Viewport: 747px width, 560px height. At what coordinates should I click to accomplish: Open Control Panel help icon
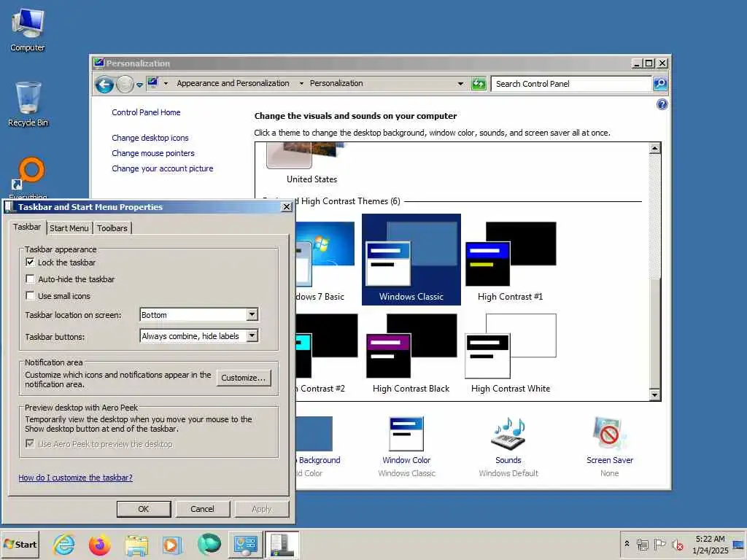(662, 104)
